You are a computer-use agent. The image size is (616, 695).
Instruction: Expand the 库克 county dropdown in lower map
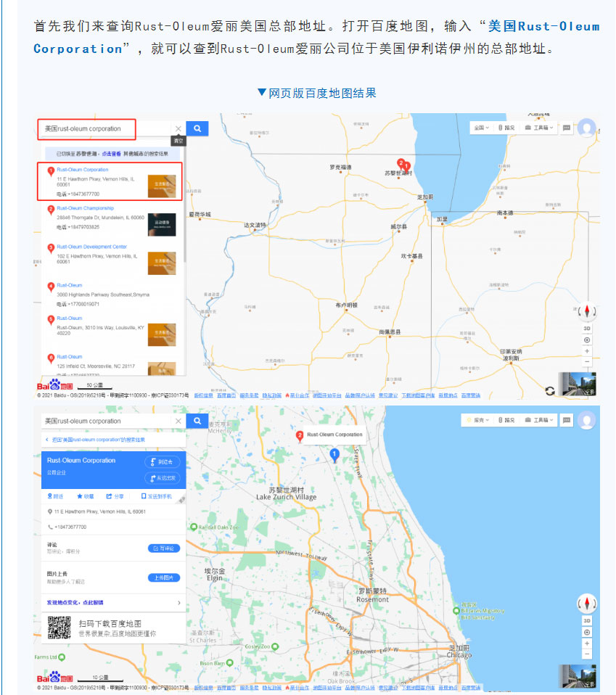(x=479, y=420)
